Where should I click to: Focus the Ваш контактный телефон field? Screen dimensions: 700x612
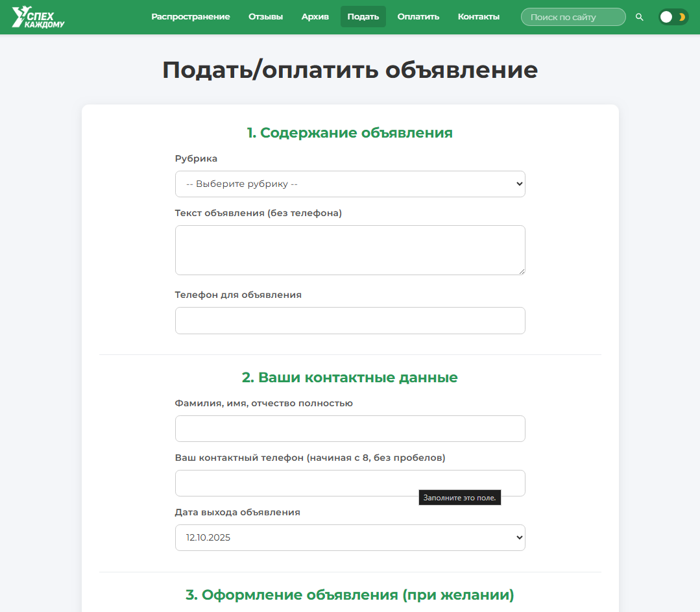(x=350, y=483)
